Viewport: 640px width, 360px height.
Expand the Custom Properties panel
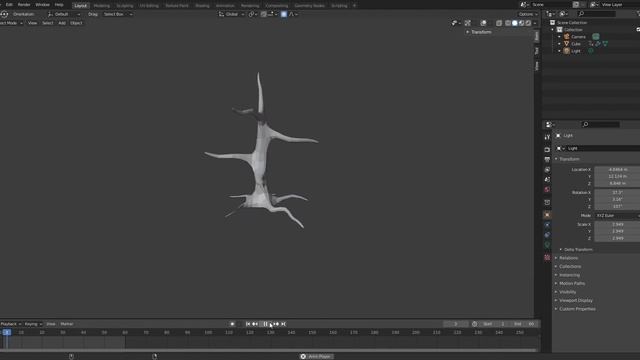pos(577,309)
